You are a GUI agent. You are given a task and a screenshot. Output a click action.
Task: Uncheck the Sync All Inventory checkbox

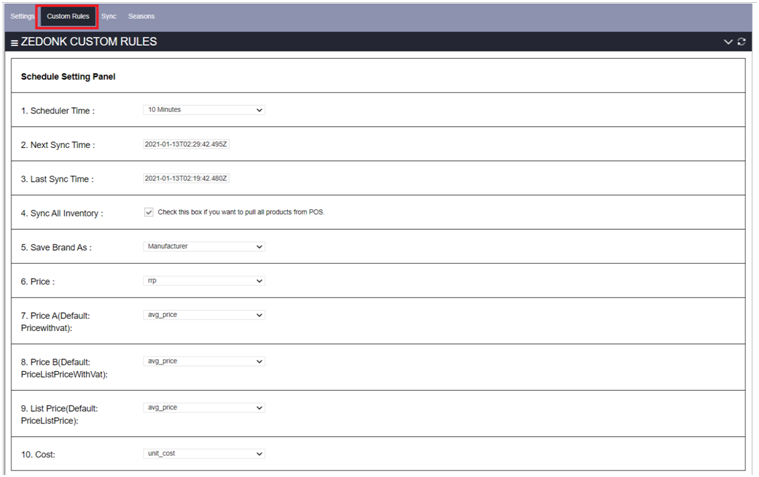149,212
